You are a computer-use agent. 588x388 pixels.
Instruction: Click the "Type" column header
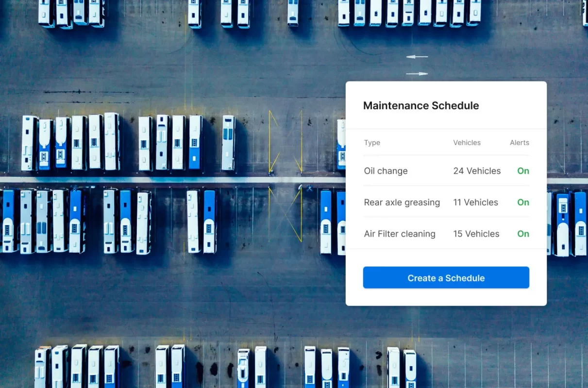coord(372,143)
